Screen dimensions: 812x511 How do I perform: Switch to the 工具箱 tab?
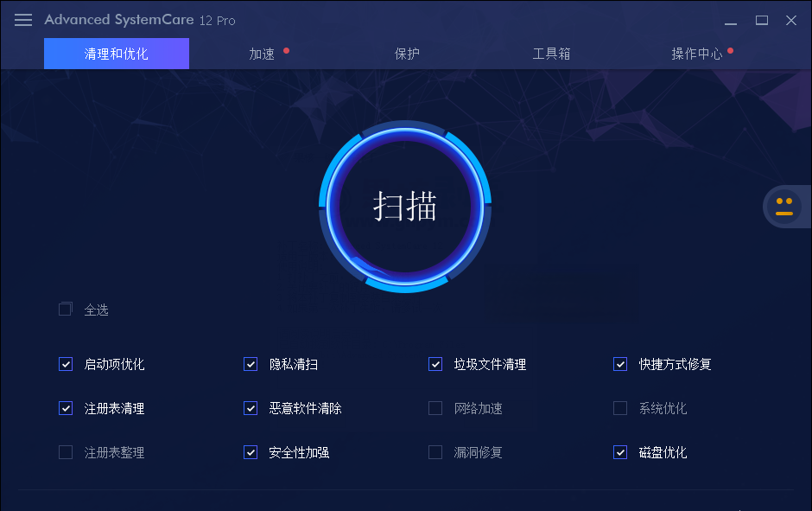tap(551, 54)
